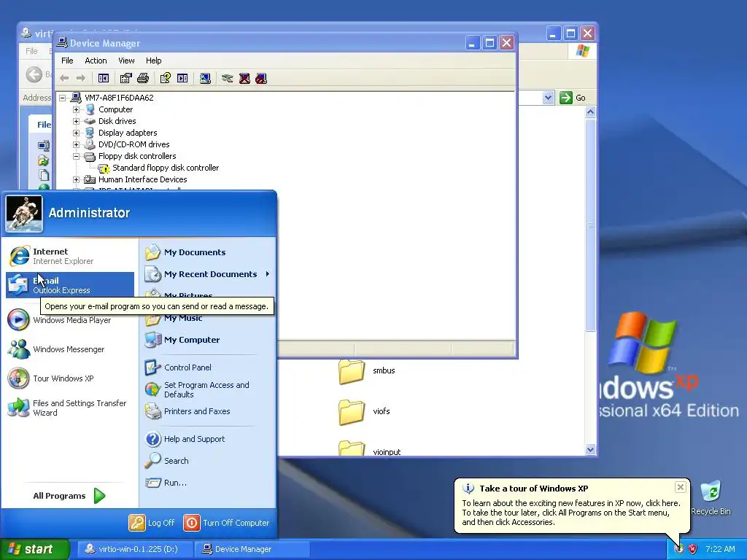Image resolution: width=747 pixels, height=560 pixels.
Task: Expand the Disk drives node
Action: (76, 121)
